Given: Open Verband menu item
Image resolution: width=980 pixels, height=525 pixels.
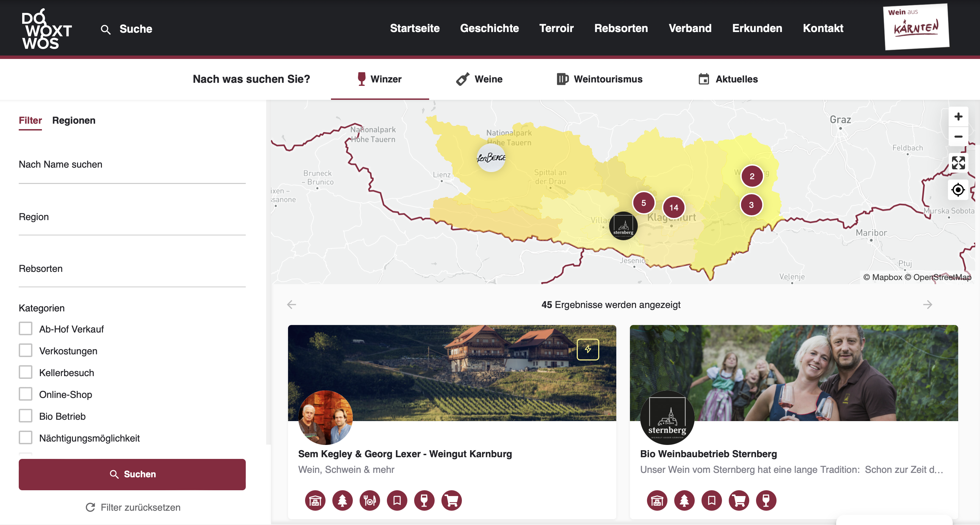Looking at the screenshot, I should (x=690, y=28).
